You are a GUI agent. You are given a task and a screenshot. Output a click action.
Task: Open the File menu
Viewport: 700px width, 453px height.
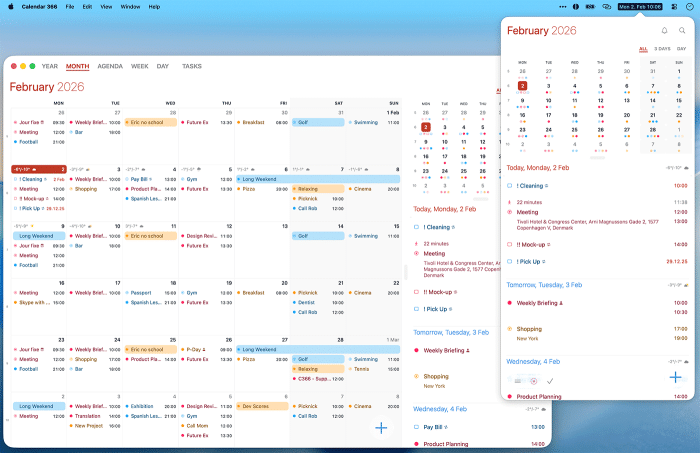point(70,7)
